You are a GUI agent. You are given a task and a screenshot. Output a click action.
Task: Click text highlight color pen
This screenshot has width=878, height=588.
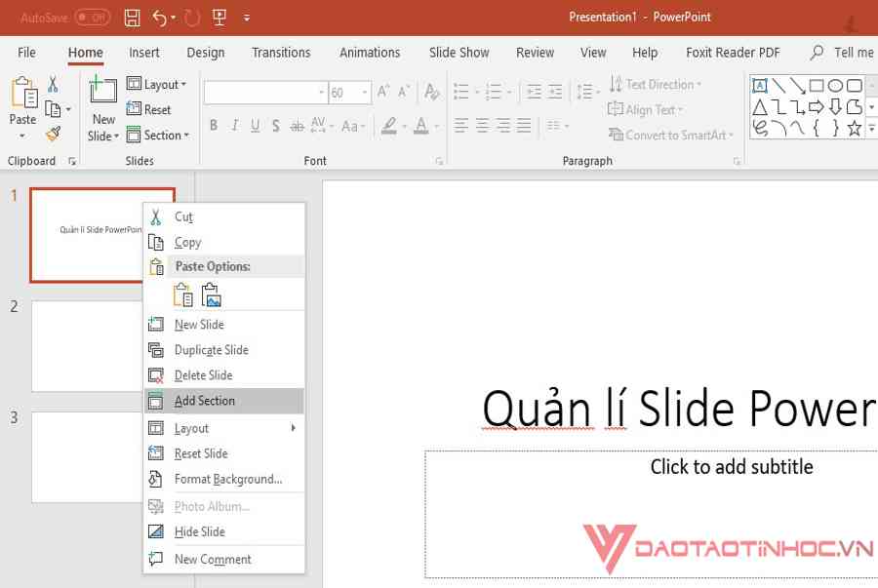pos(389,126)
